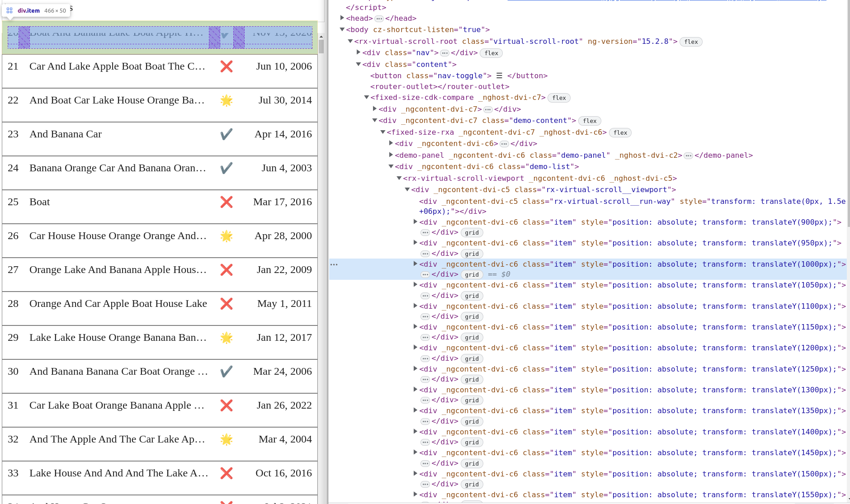
Task: Select the router-outlet element line
Action: click(x=439, y=86)
